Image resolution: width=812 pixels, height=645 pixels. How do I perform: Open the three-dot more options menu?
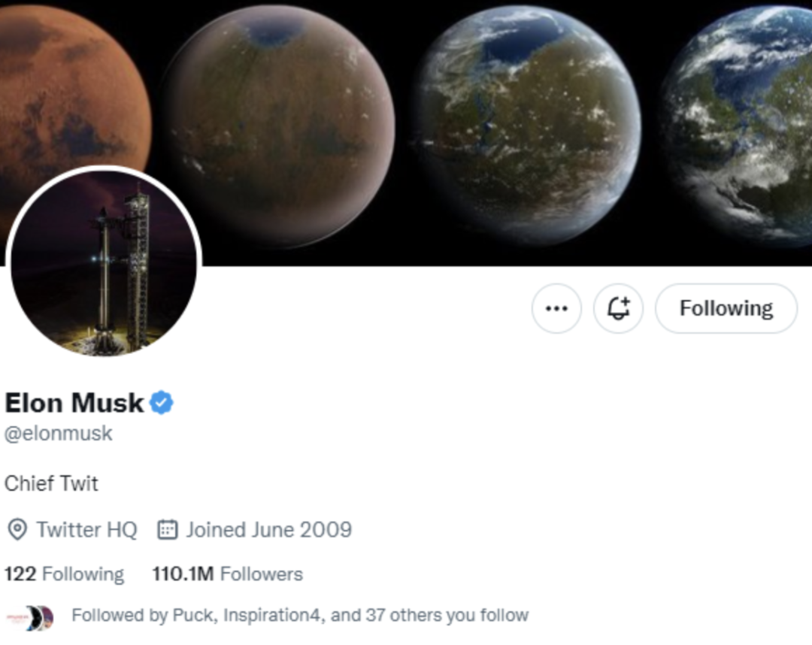pos(556,308)
